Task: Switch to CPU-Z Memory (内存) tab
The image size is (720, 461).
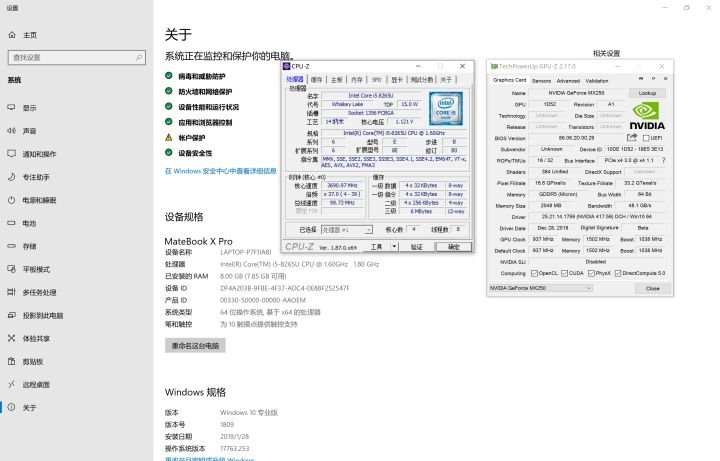Action: coord(357,79)
